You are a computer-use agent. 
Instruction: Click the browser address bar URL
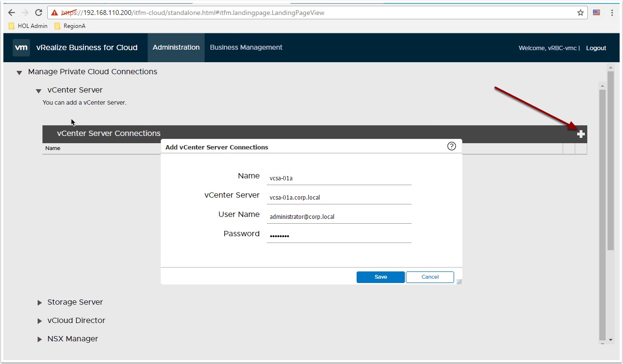pos(193,13)
